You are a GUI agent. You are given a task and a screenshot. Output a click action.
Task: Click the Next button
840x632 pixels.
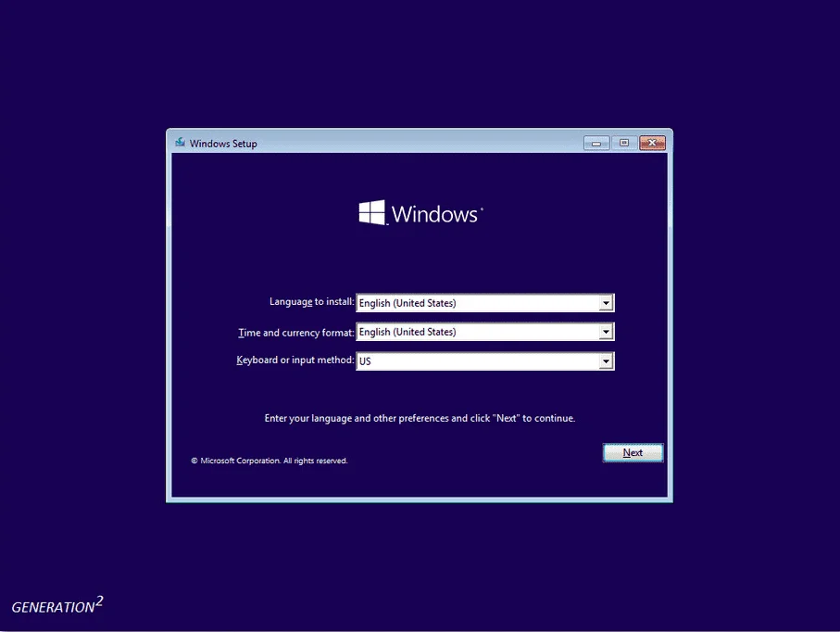click(633, 452)
